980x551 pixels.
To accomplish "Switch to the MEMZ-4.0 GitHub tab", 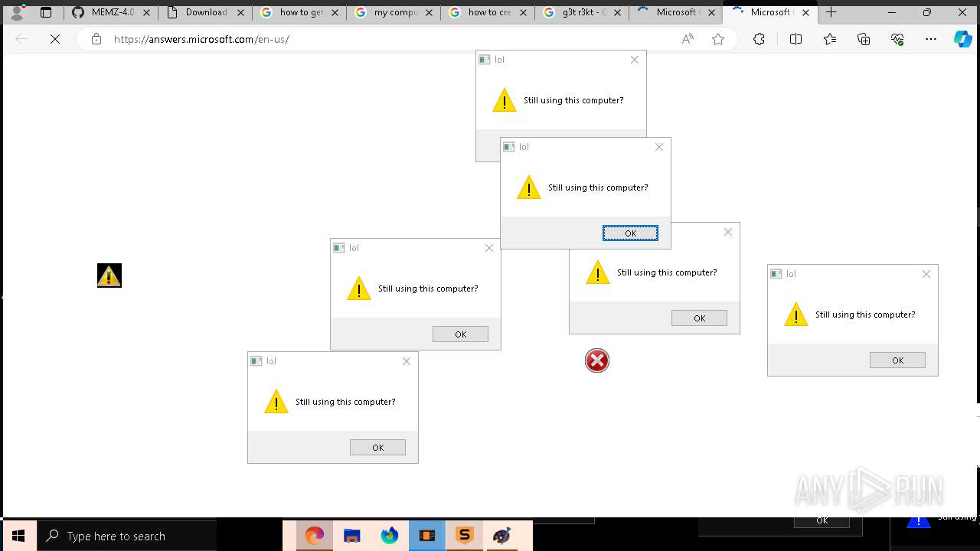I will [110, 12].
